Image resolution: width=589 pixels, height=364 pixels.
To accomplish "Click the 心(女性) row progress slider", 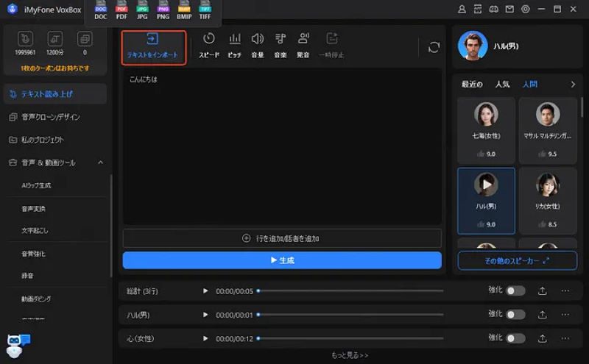I will (x=350, y=338).
